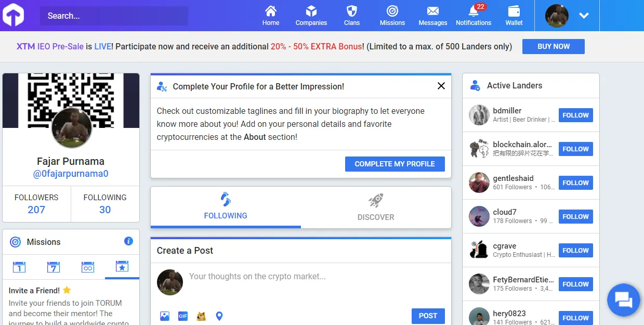This screenshot has height=325, width=644.
Task: Follow user bdmiller
Action: pyautogui.click(x=575, y=115)
